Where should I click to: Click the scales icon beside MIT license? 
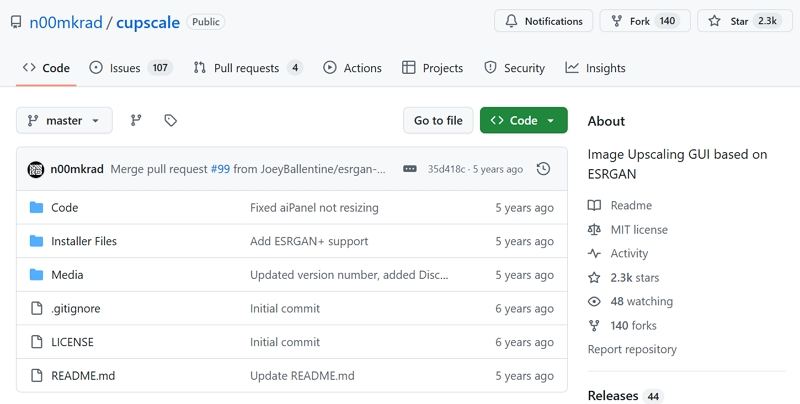point(594,230)
